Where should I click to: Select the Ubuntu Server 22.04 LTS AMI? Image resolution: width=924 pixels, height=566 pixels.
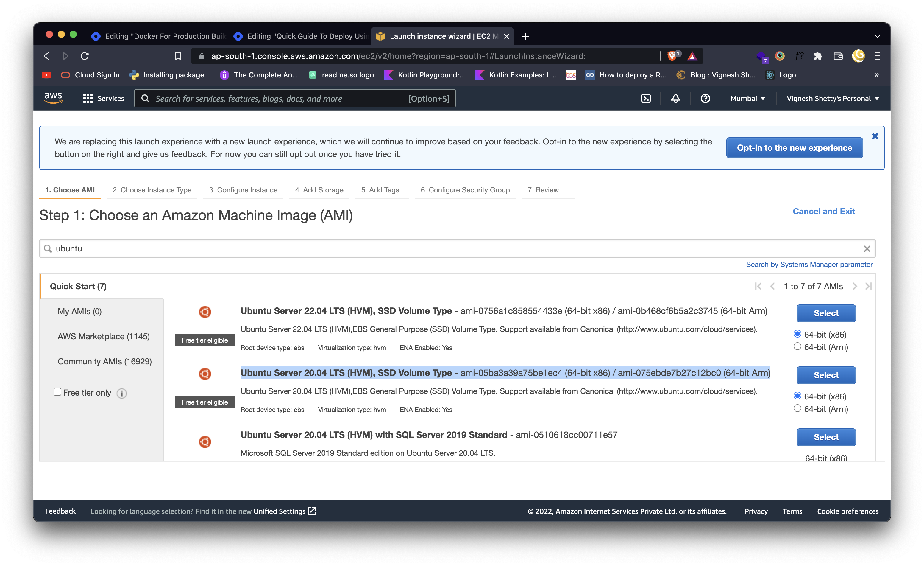coord(826,313)
